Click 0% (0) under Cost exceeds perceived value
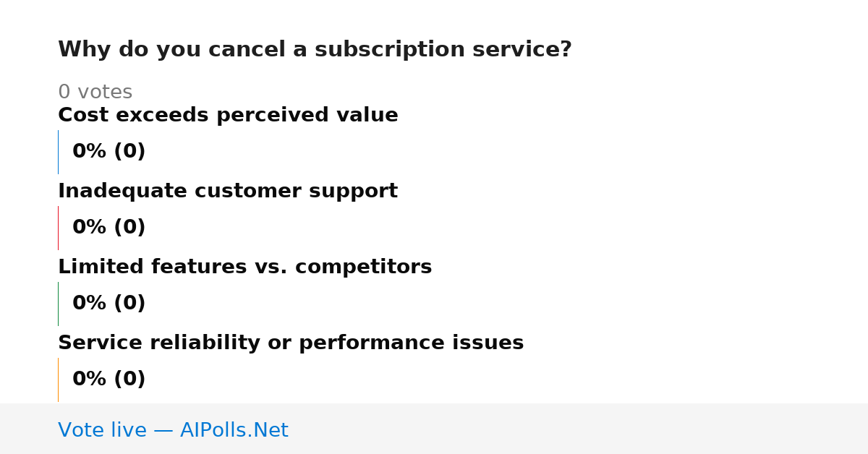The height and width of the screenshot is (454, 868). [109, 152]
